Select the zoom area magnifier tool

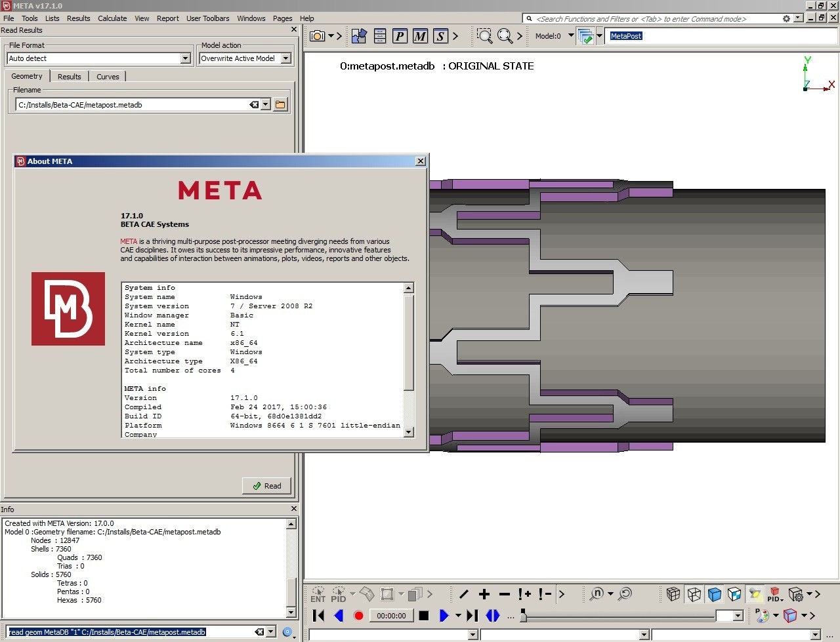484,36
